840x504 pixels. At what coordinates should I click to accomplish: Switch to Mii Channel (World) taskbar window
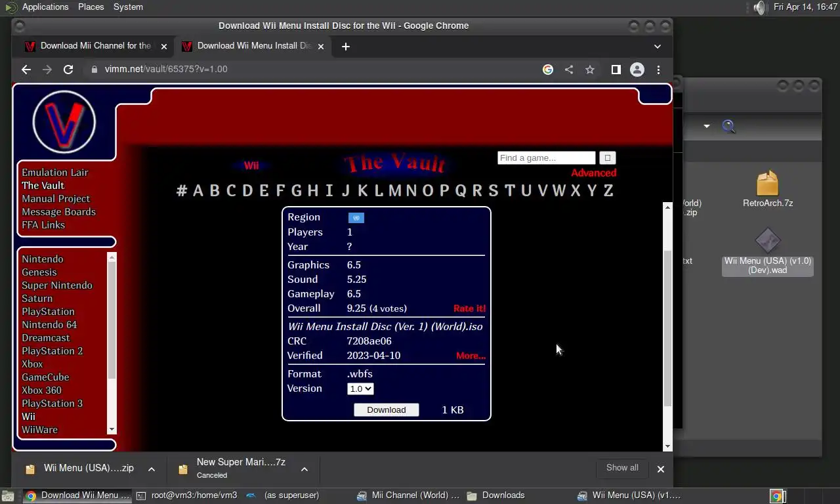(408, 495)
